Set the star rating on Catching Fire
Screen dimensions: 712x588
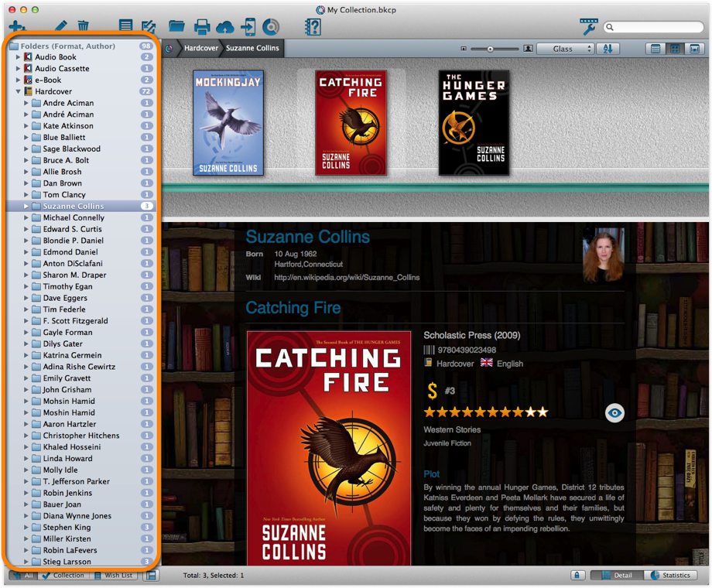click(486, 412)
